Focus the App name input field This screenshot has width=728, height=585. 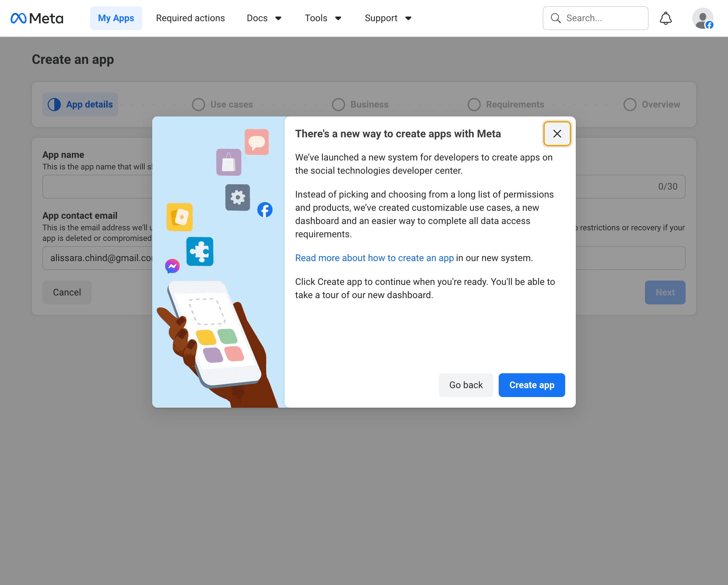364,187
